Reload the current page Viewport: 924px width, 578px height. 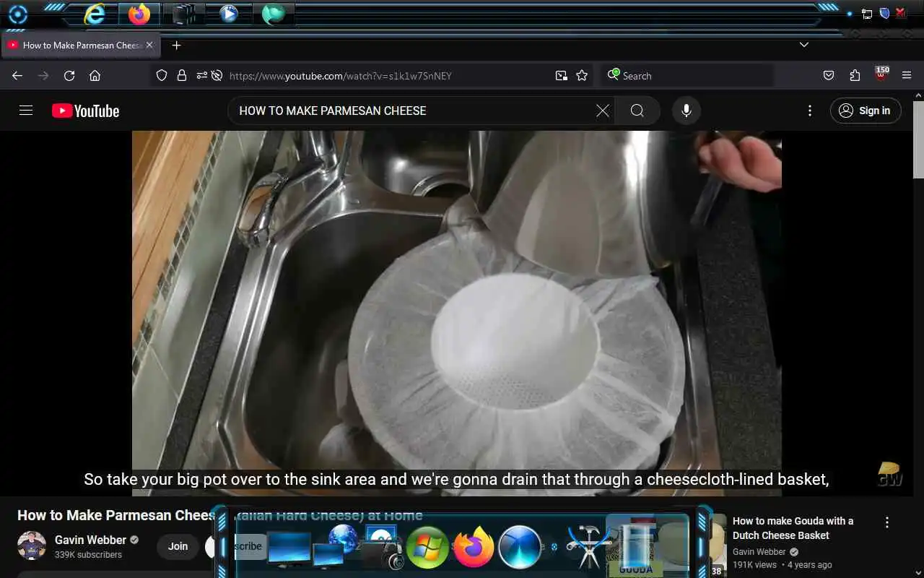tap(69, 76)
